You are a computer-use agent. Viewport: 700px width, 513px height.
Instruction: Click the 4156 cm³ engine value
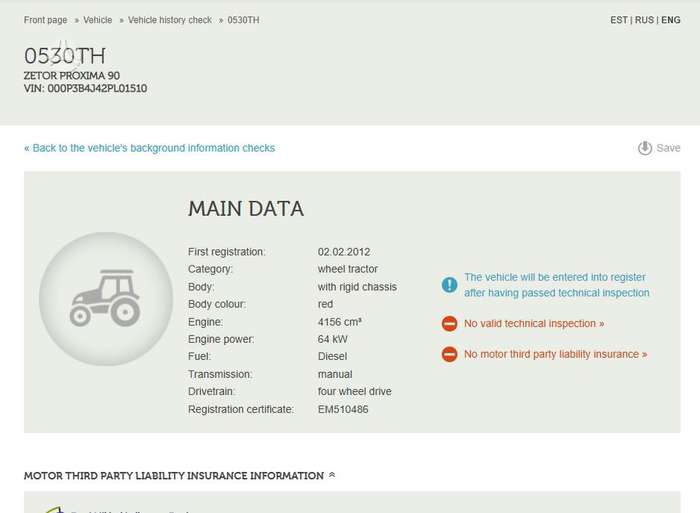340,322
